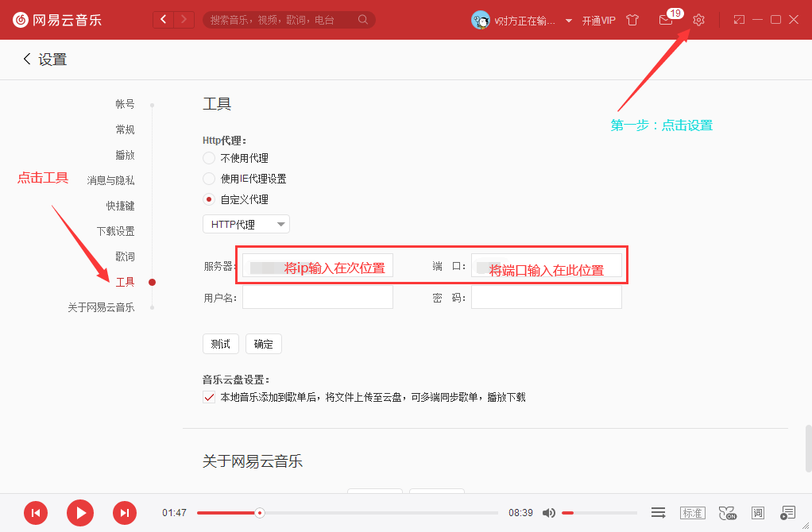Click the total time 08:39
The image size is (812, 532).
(520, 513)
